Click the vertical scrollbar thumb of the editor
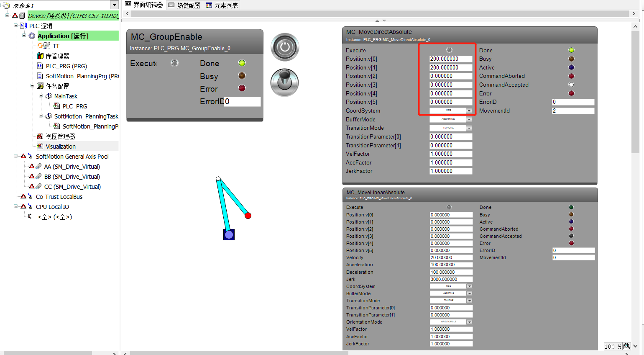This screenshot has width=644, height=355. point(635,92)
